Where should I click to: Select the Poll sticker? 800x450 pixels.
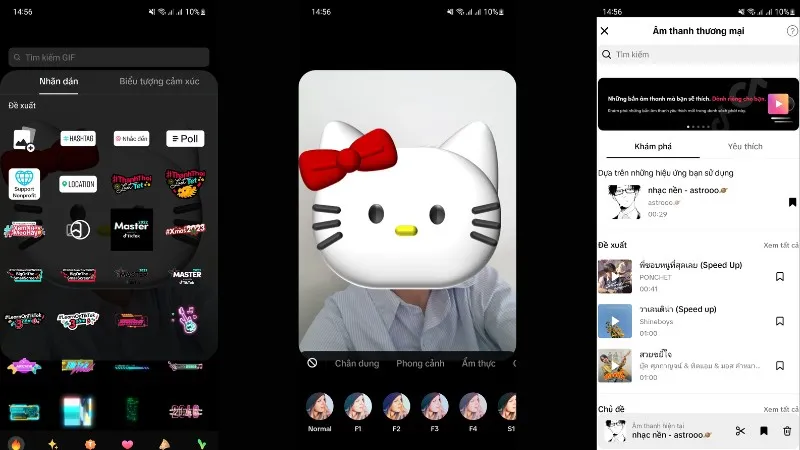tap(185, 139)
